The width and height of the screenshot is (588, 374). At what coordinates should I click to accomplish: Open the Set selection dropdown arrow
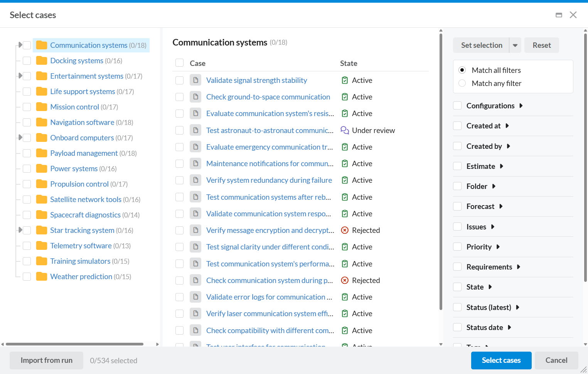click(515, 45)
